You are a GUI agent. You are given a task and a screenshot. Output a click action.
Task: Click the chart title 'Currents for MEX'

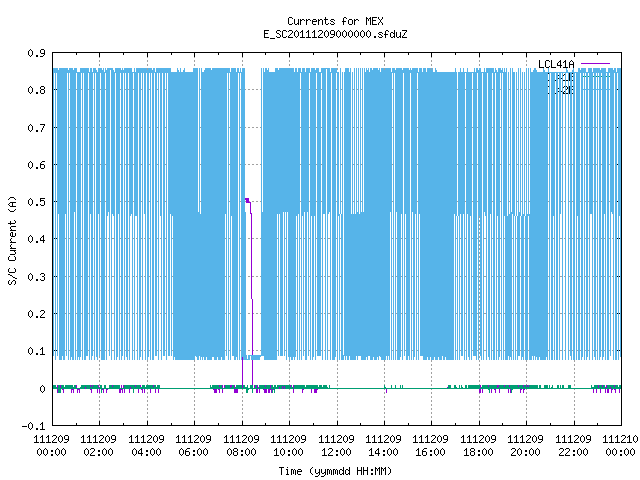click(x=335, y=21)
